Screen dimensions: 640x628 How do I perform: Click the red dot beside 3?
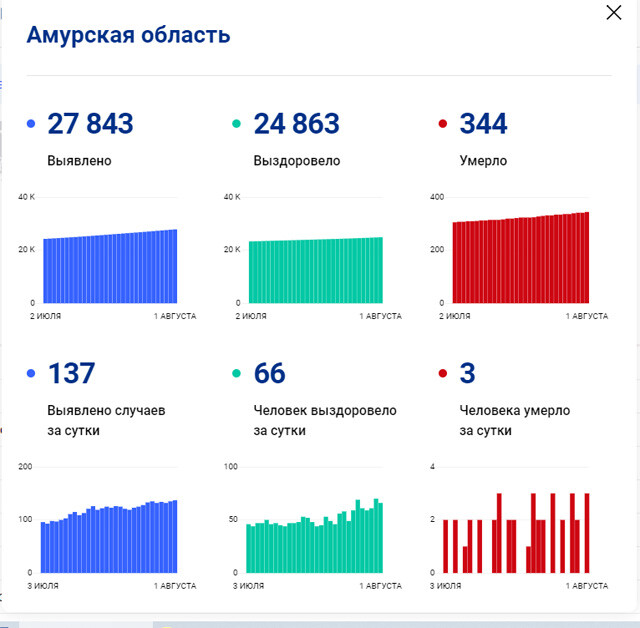point(442,373)
